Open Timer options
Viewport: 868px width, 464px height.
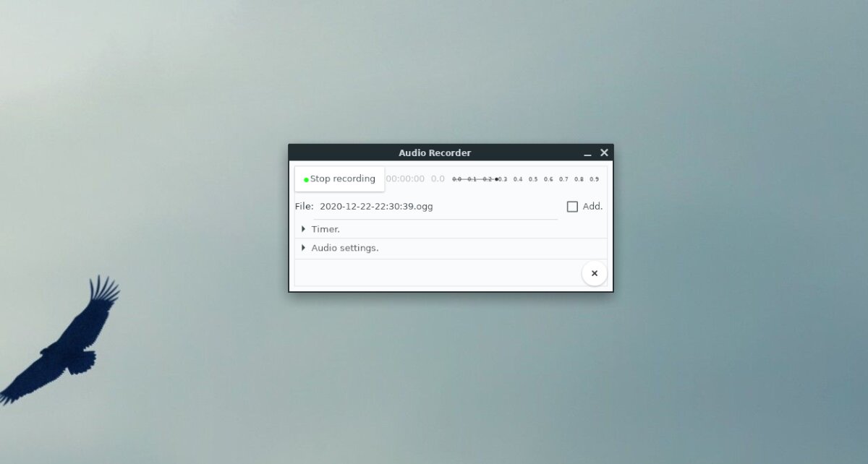click(x=325, y=229)
